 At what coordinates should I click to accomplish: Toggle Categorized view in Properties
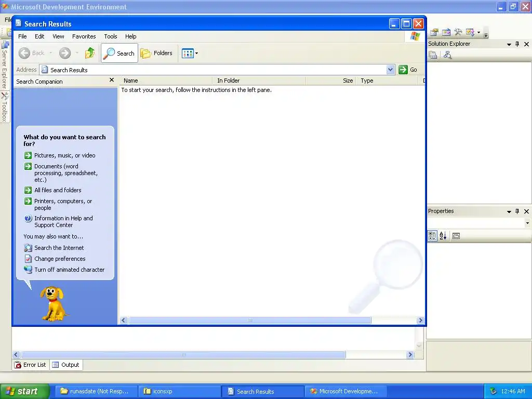coord(432,236)
